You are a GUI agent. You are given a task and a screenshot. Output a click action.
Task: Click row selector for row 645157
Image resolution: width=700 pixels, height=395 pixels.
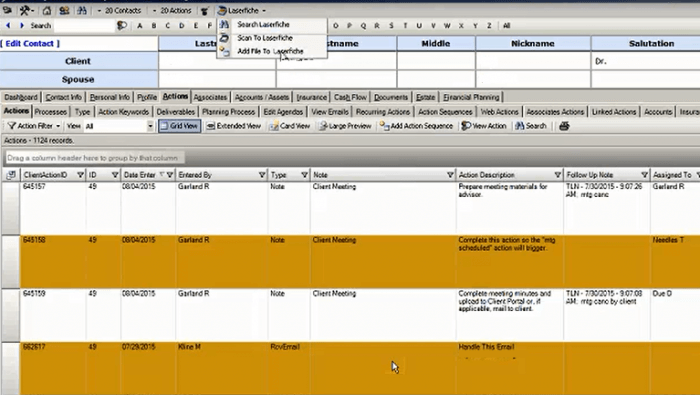[10, 208]
